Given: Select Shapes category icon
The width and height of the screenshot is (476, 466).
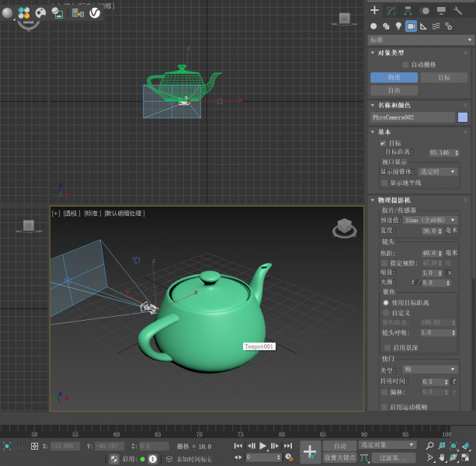Looking at the screenshot, I should pyautogui.click(x=386, y=26).
